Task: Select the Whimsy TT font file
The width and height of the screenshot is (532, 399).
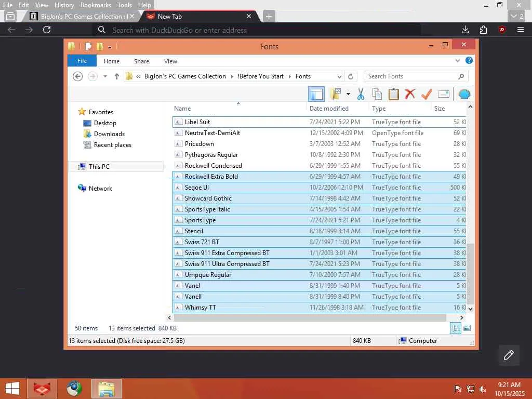Action: click(320, 308)
